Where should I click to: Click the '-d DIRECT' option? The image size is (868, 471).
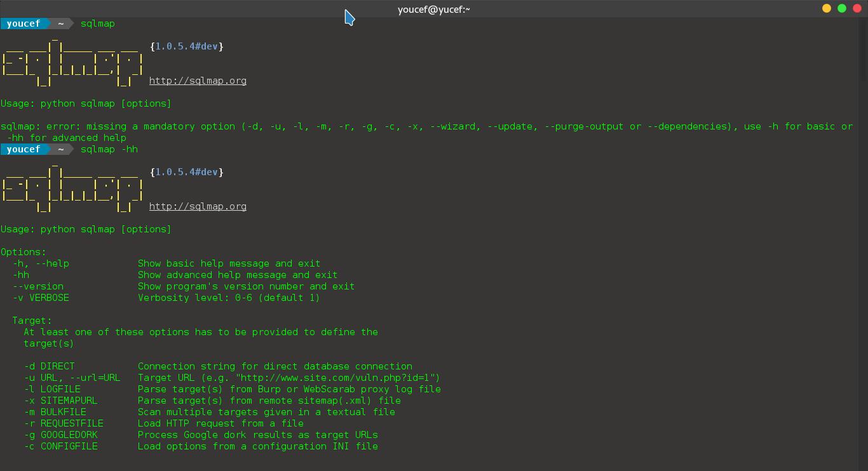[50, 366]
